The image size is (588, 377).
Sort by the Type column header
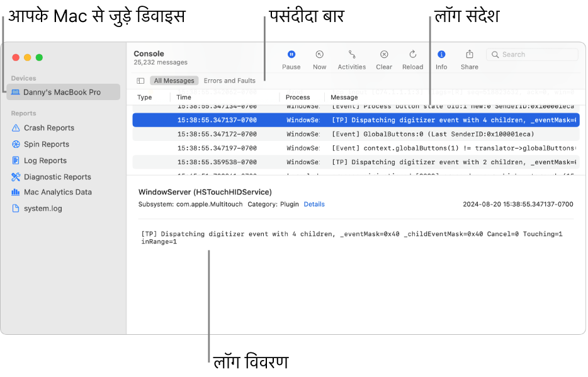click(x=144, y=98)
